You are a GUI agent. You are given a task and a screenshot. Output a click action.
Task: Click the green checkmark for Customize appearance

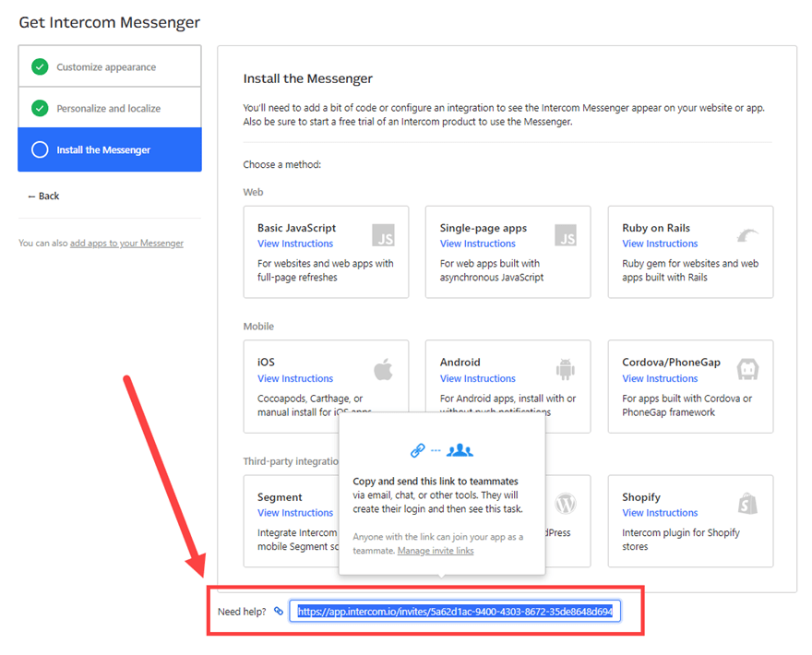(40, 65)
